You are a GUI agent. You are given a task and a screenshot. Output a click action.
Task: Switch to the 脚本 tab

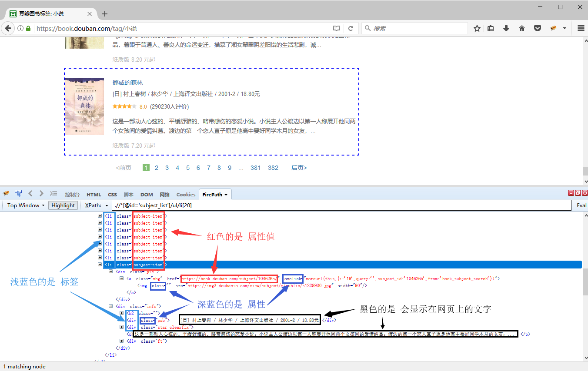(x=129, y=195)
